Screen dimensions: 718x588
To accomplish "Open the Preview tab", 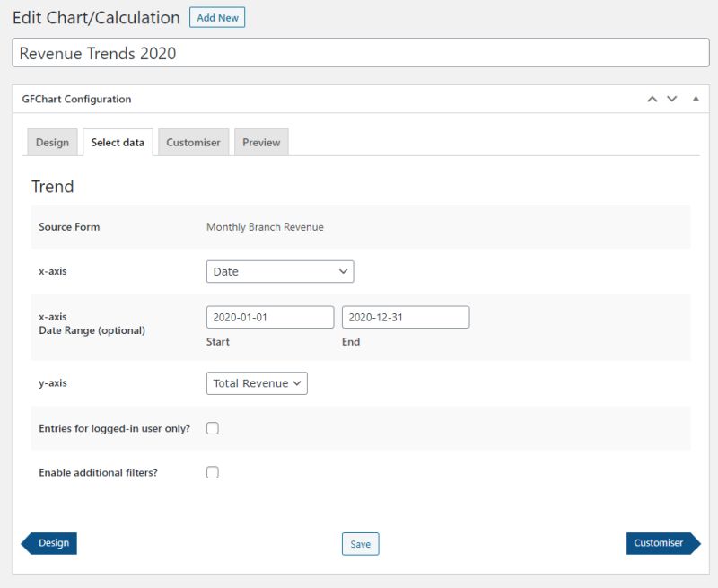I will [261, 143].
